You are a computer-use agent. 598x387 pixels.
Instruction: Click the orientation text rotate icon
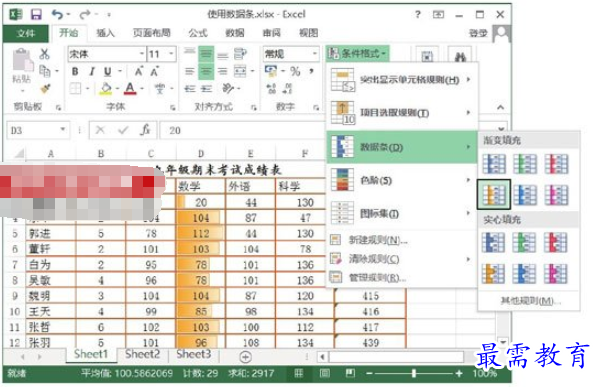click(x=228, y=88)
